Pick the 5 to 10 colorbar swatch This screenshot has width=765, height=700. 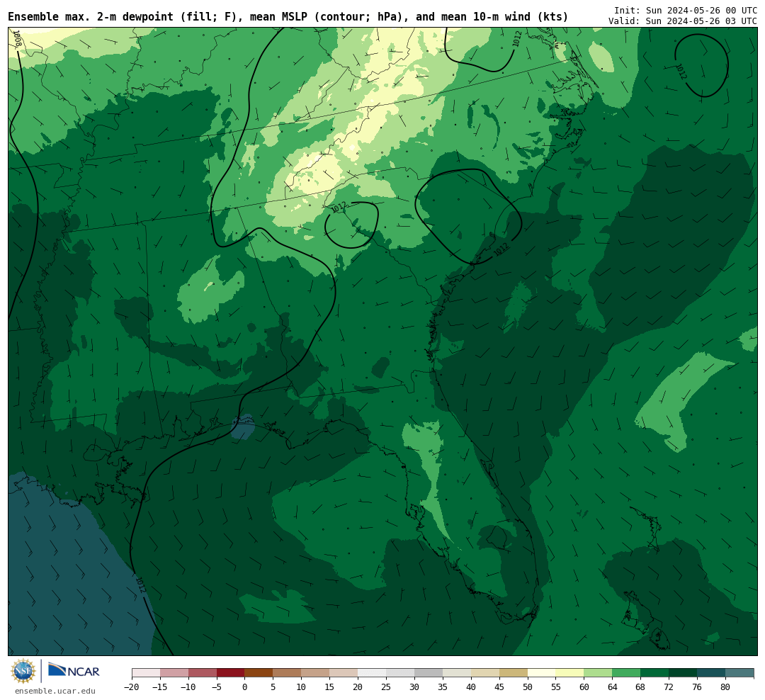288,673
